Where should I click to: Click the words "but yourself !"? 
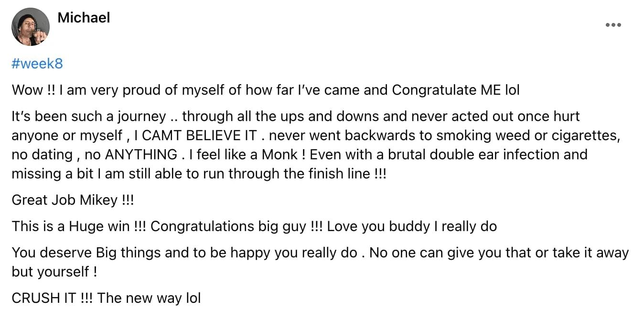point(54,272)
